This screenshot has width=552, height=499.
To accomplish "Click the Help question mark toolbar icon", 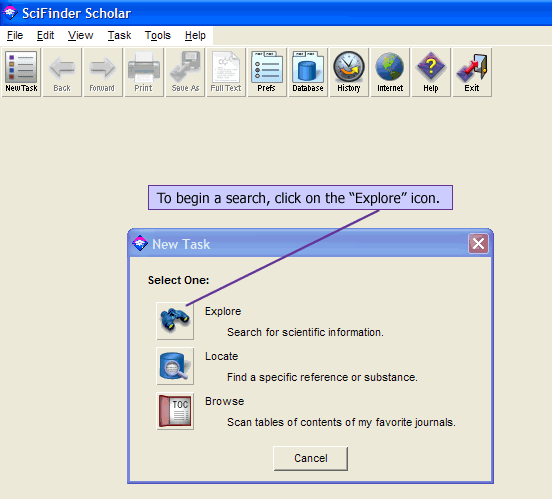I will click(431, 72).
